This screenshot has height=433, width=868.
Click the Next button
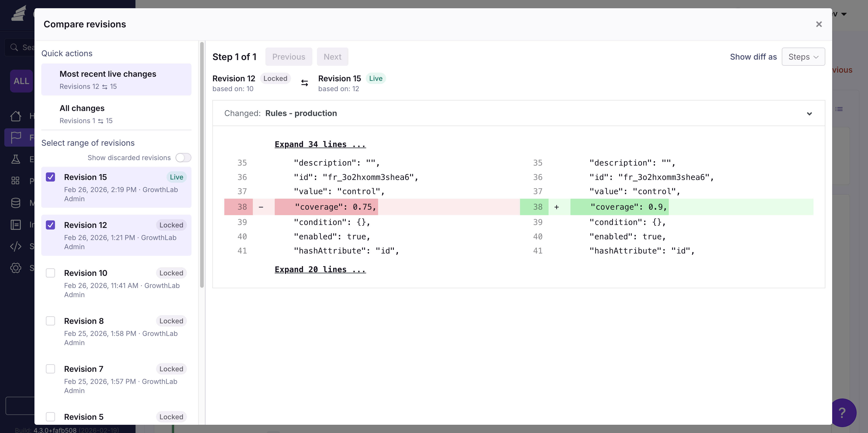click(332, 56)
